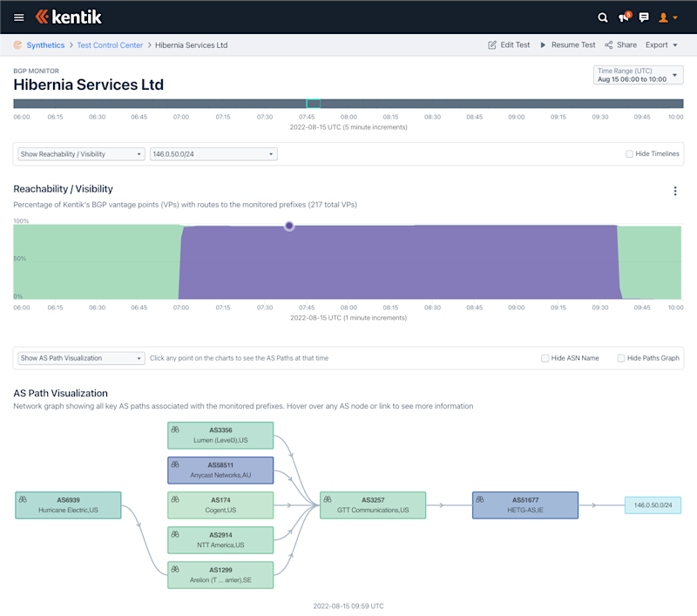Screen dimensions: 697x616
Task: Open the 146.0.50.0/24 prefix dropdown
Action: (x=213, y=154)
